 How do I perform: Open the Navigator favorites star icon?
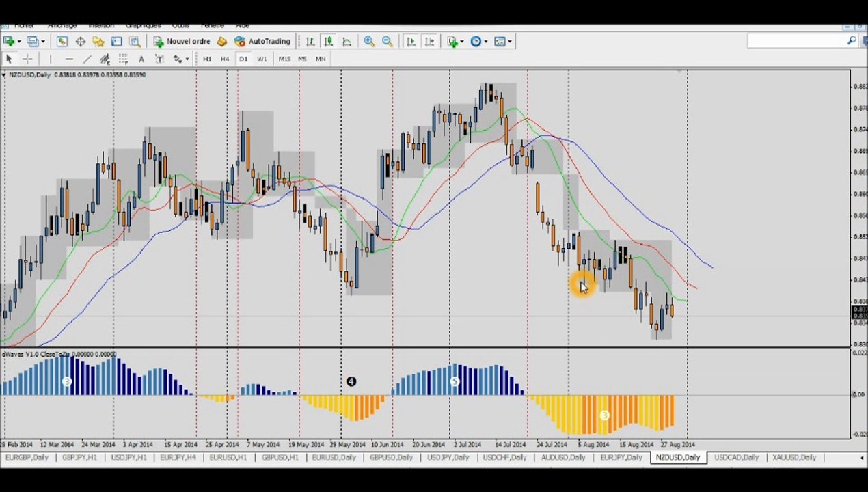[x=98, y=42]
